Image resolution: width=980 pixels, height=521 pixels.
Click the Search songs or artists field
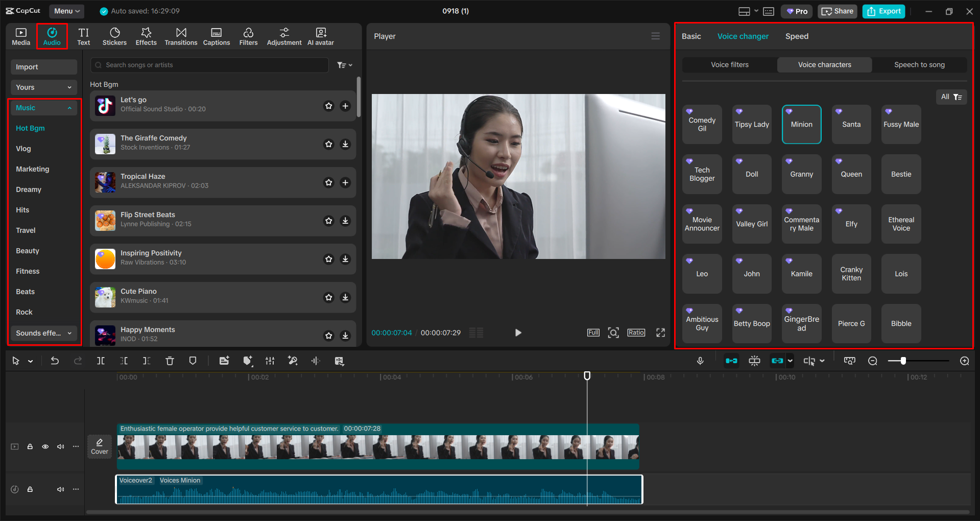pos(209,65)
